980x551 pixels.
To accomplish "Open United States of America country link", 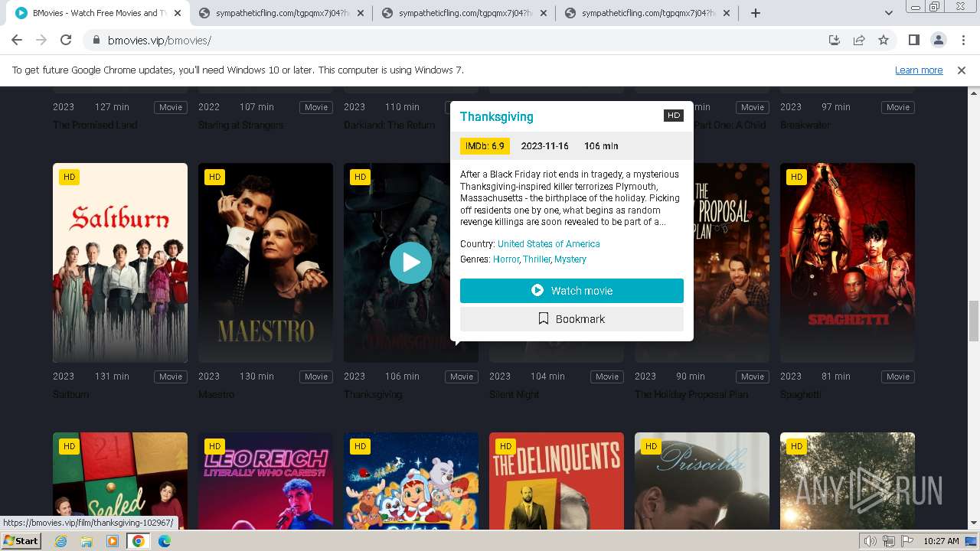I will (x=549, y=244).
